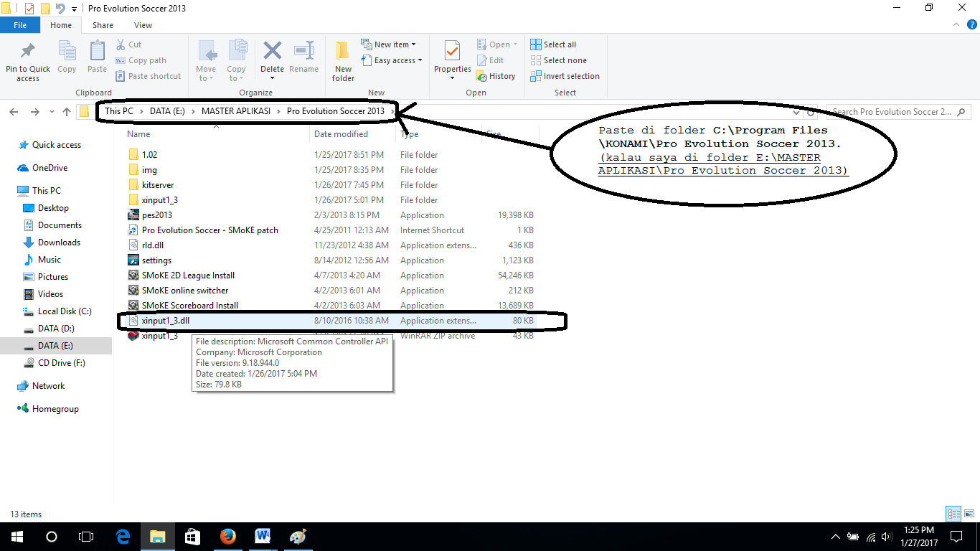Click Invert selection
980x551 pixels.
565,76
